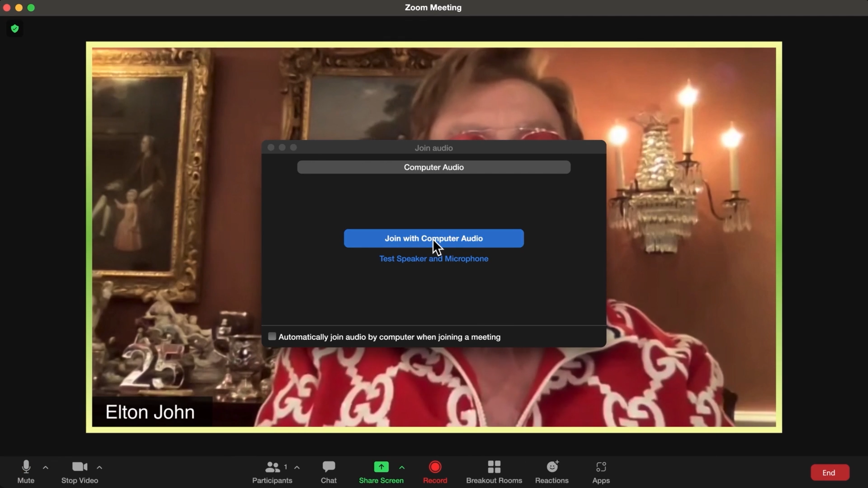Click the Automatically join audio label text
The image size is (868, 488).
coord(389,337)
